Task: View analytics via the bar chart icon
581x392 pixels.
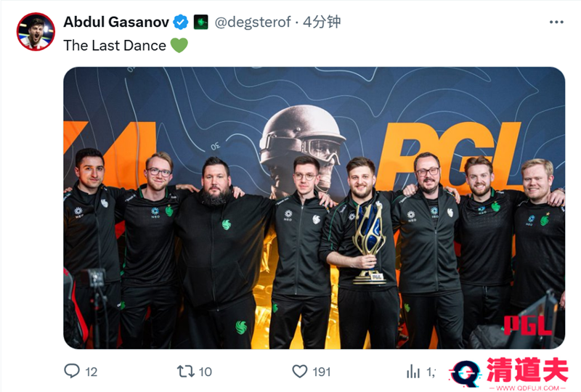Action: pos(413,371)
